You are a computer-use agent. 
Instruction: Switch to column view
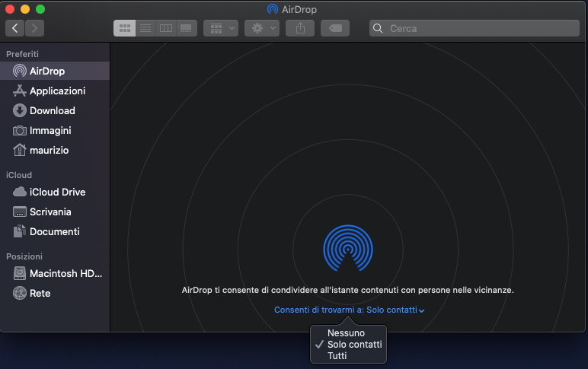(166, 28)
